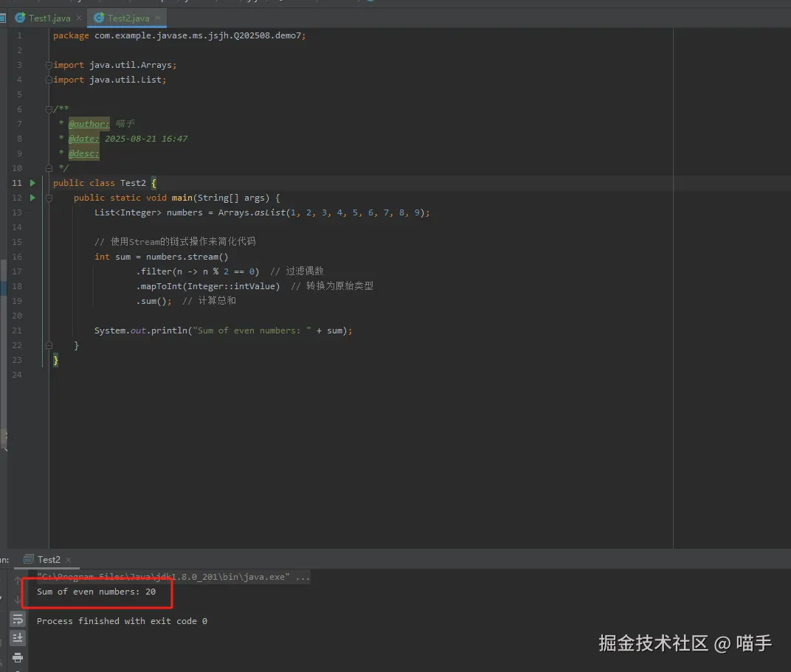Print the console output
The width and height of the screenshot is (791, 672).
18,657
